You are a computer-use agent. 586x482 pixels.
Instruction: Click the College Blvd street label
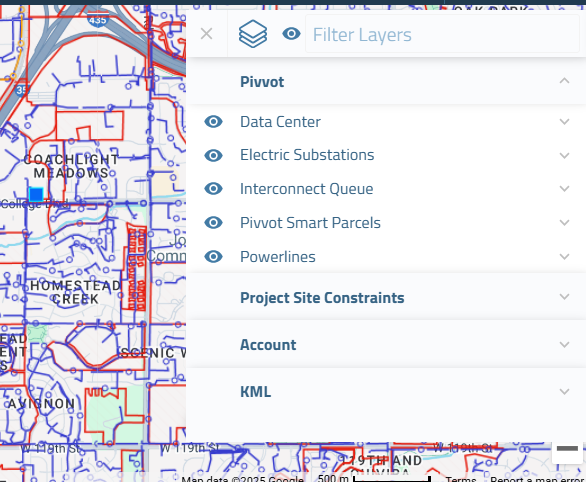click(x=34, y=204)
